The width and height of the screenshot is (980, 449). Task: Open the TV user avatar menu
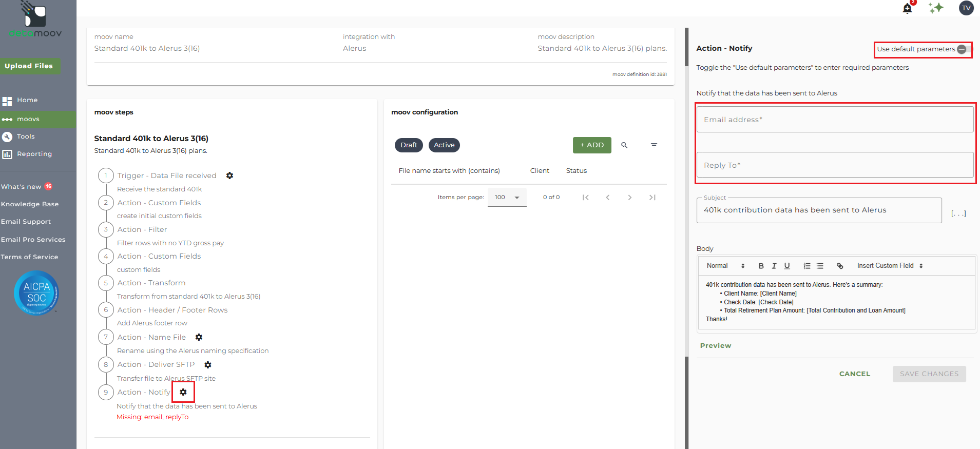(966, 8)
